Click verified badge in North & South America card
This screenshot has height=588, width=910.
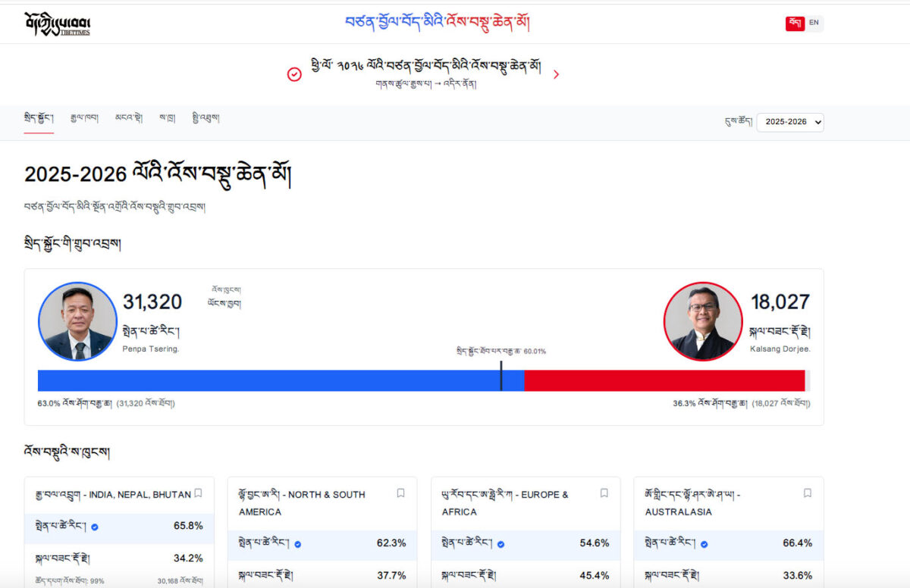tap(298, 544)
